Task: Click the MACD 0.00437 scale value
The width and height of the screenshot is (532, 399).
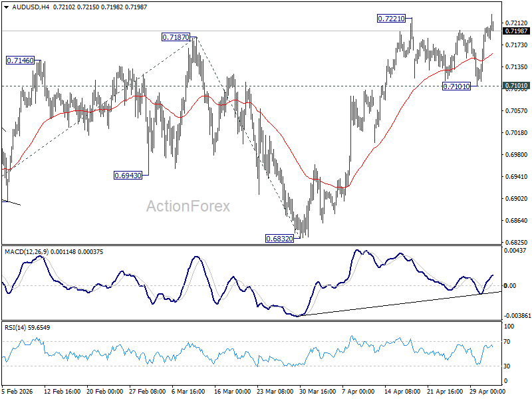Action: pyautogui.click(x=515, y=251)
